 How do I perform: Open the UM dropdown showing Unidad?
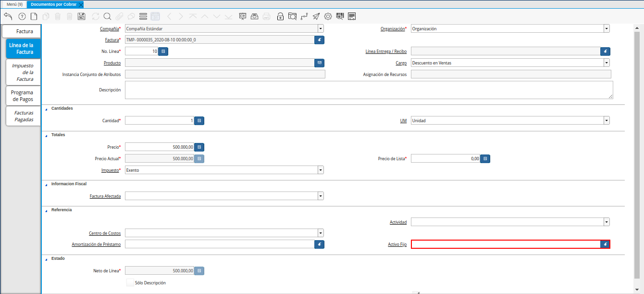606,120
